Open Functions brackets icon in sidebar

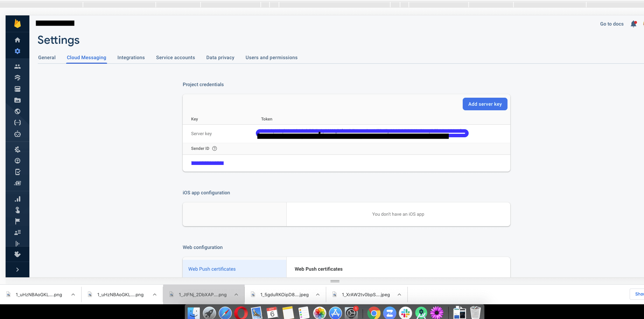pos(17,123)
